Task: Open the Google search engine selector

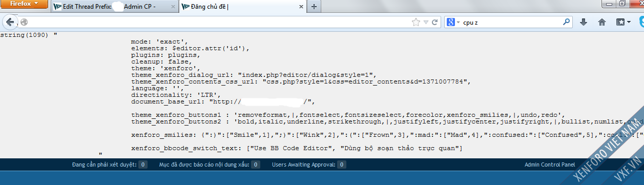Action: pyautogui.click(x=453, y=23)
